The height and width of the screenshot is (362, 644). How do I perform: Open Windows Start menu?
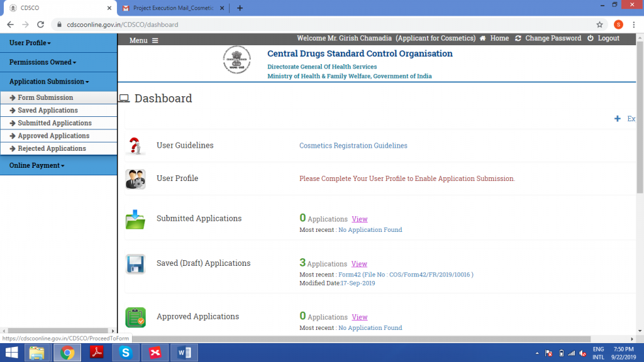pyautogui.click(x=11, y=353)
